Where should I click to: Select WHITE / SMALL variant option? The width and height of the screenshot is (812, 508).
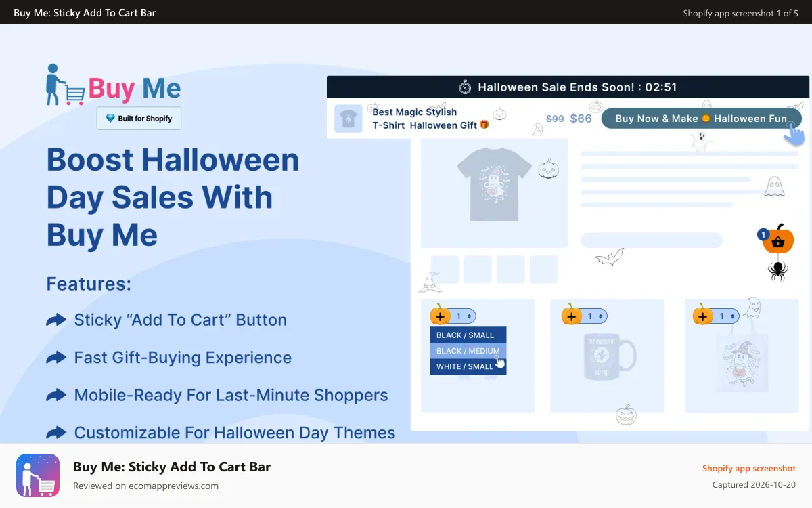[x=468, y=366]
